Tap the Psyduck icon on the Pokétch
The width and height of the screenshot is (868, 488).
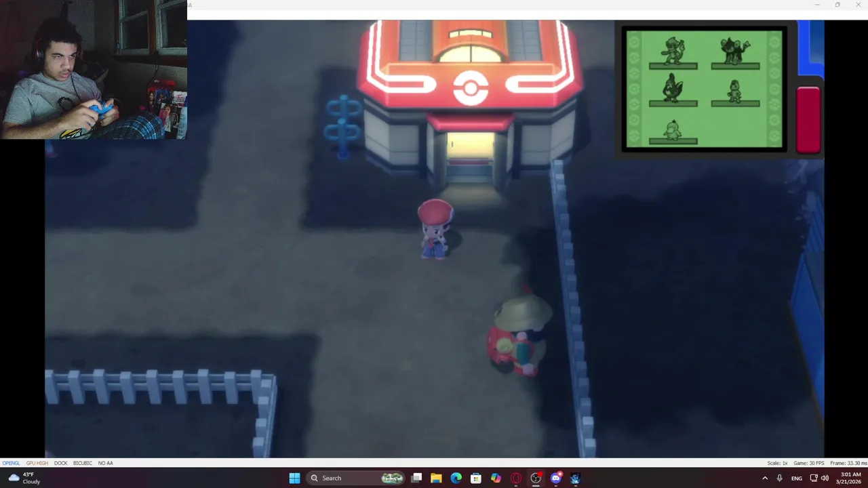(673, 129)
